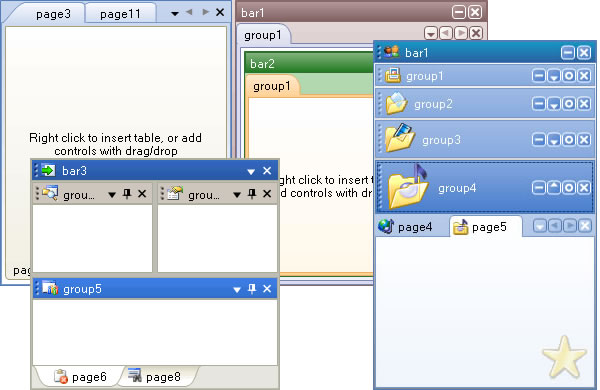Minimize the blue bar1 panel from title bar

[568, 53]
